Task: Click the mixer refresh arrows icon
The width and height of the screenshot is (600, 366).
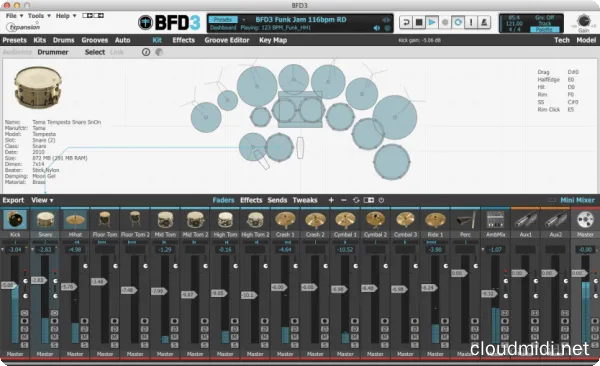Action: 356,200
